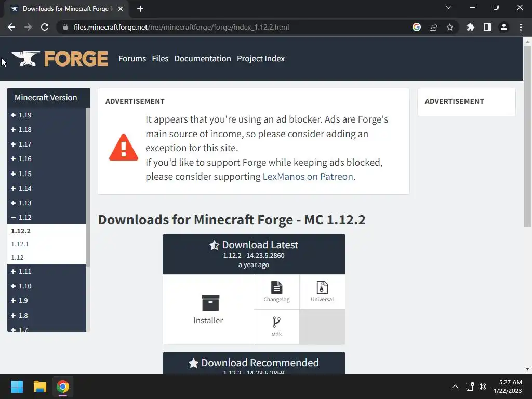Open Chrome three-dot menu

(521, 27)
